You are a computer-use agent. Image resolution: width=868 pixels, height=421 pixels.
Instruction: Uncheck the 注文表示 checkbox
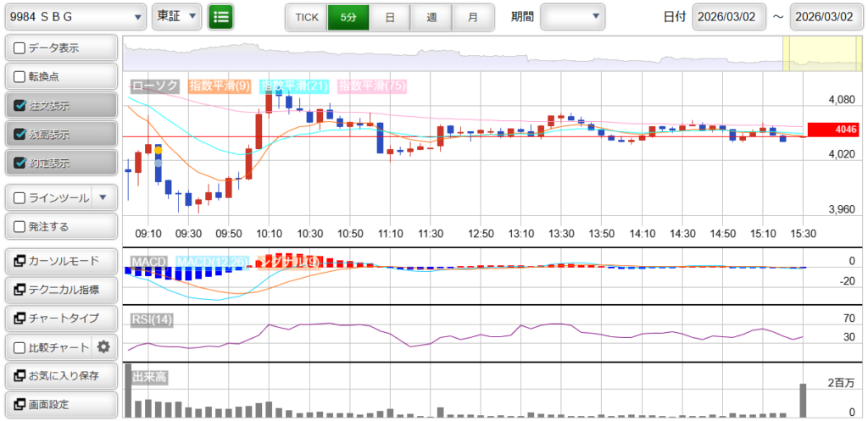[20, 106]
